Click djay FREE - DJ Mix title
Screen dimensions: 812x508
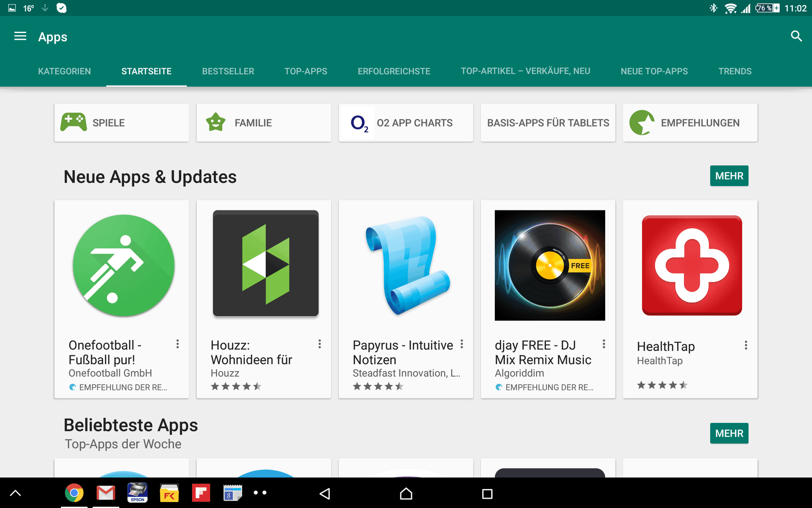click(543, 352)
